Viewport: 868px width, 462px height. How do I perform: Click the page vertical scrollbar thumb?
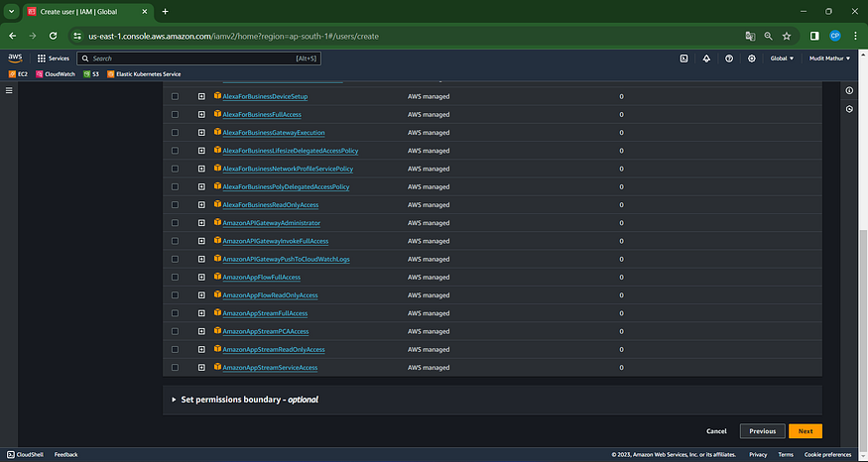click(862, 337)
